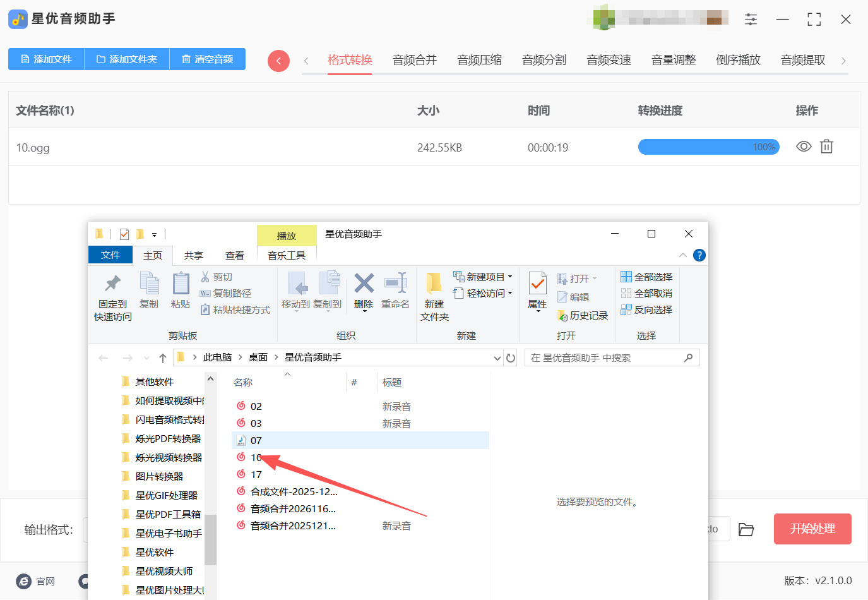The height and width of the screenshot is (600, 868).
Task: Switch to the 音频分割 tab
Action: click(x=544, y=60)
